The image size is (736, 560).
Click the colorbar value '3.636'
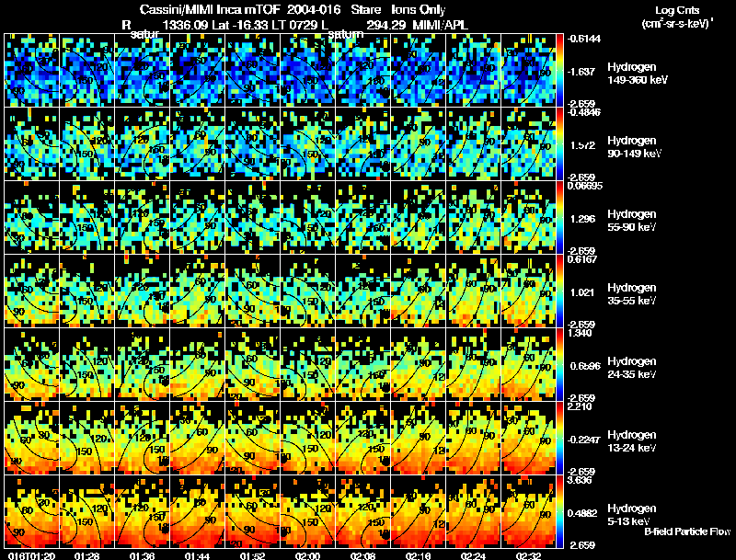[580, 481]
